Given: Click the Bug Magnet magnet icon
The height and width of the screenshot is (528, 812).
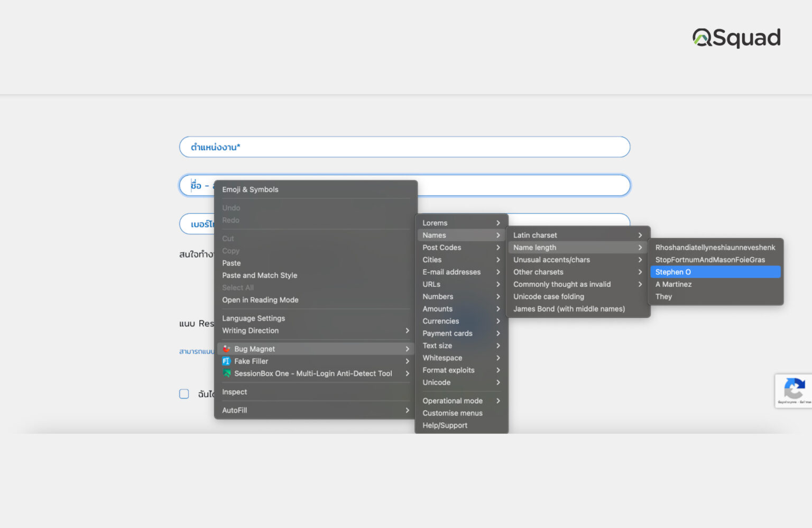Looking at the screenshot, I should [x=226, y=349].
